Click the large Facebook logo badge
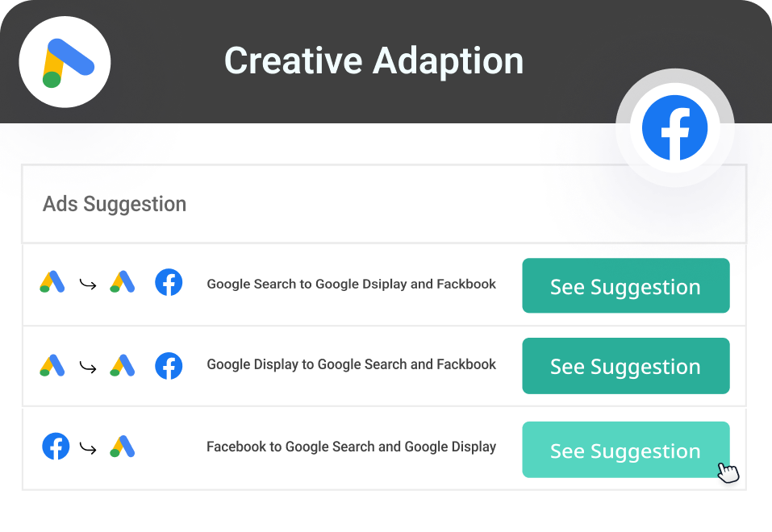Screen dimensions: 772x532 coord(674,128)
